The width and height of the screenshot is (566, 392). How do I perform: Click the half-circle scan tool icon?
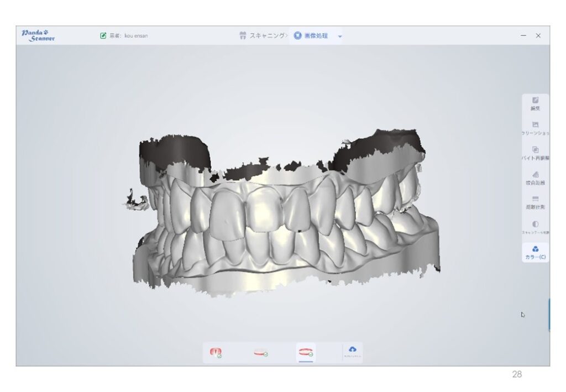click(x=535, y=227)
